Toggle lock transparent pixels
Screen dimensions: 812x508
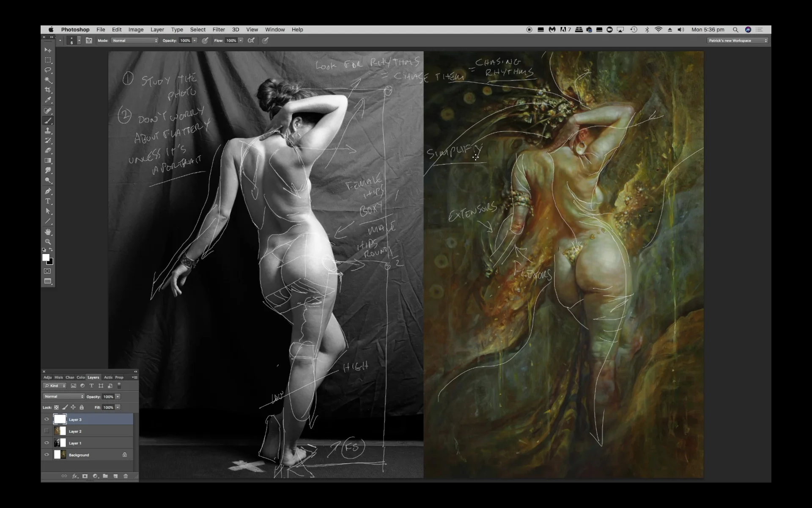coord(56,407)
